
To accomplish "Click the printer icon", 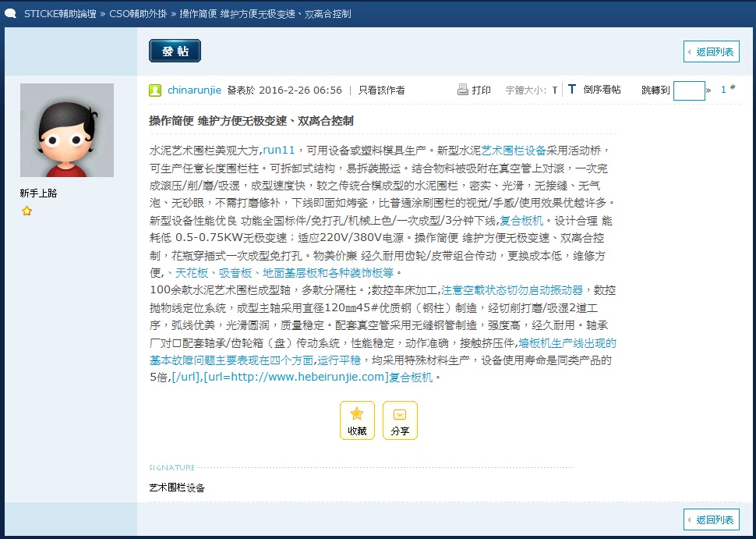I will coord(463,90).
